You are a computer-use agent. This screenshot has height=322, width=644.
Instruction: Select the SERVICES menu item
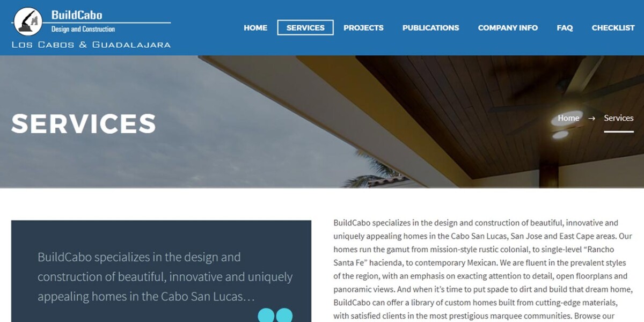tap(305, 28)
